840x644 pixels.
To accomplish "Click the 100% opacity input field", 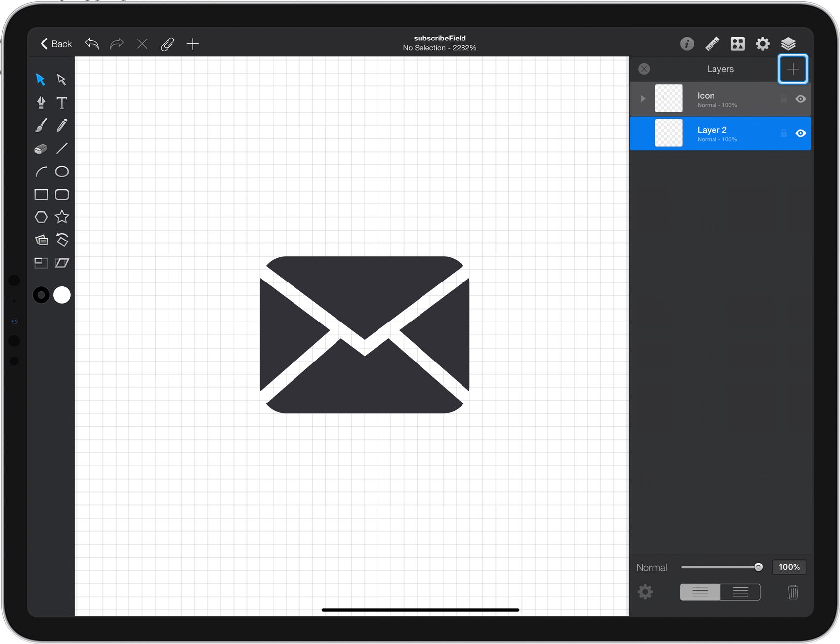I will pyautogui.click(x=789, y=567).
